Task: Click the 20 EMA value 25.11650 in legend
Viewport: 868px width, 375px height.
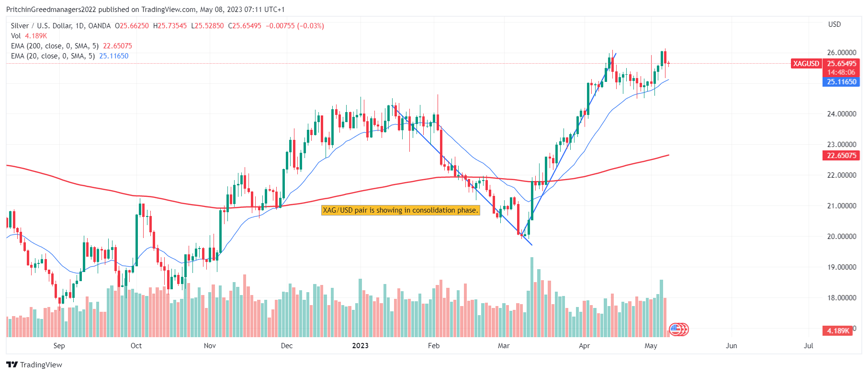Action: (114, 56)
